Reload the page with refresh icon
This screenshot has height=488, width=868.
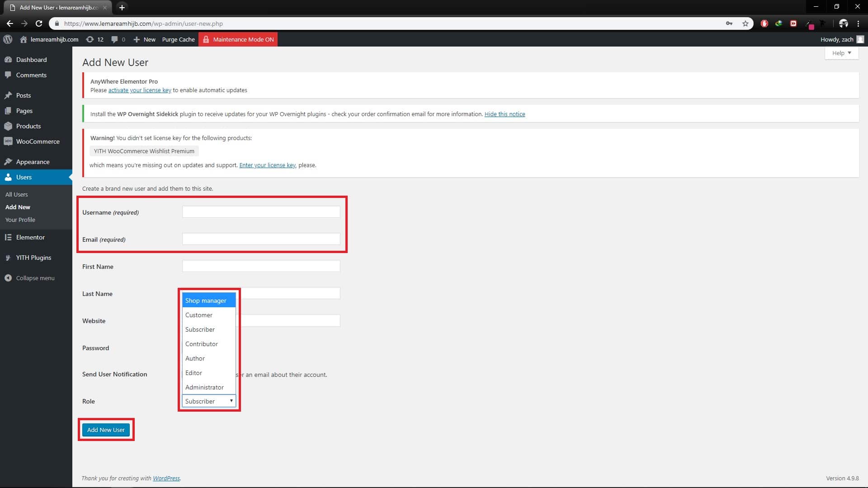click(x=39, y=23)
